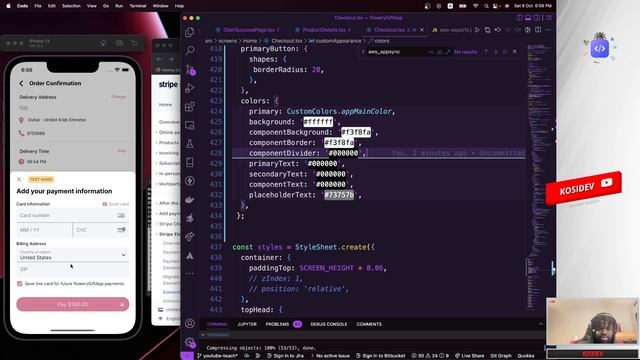Maximize panel using the chevron-up arrow
This screenshot has width=640, height=360.
point(541,324)
